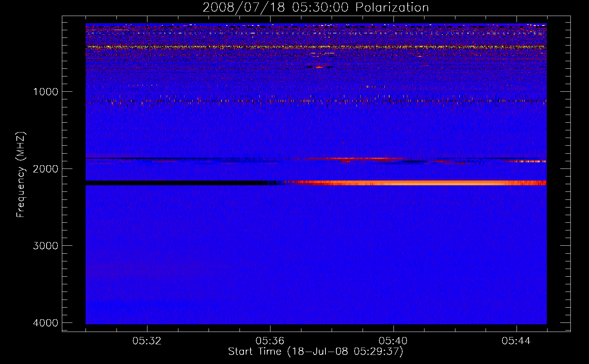The image size is (589, 364).
Task: Select the 1000 frequency tick label
Action: coord(46,91)
